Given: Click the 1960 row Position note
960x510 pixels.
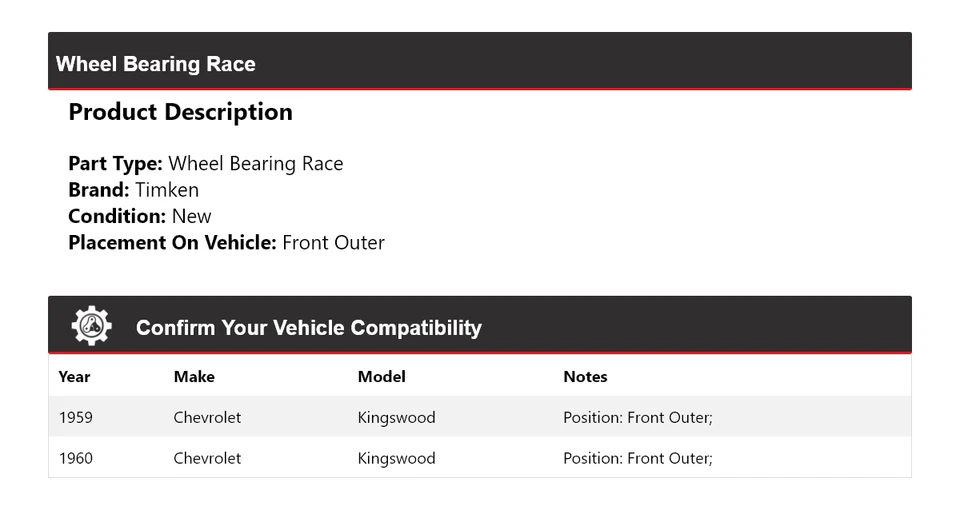Looking at the screenshot, I should 637,458.
